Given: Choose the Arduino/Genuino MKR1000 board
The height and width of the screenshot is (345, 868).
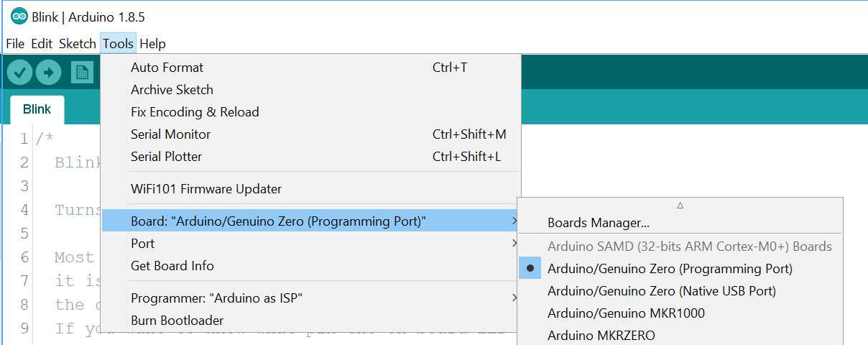Looking at the screenshot, I should 625,313.
